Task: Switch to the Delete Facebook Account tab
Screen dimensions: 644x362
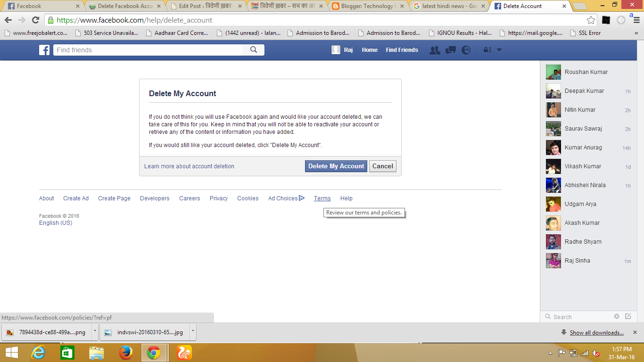Action: [x=124, y=6]
